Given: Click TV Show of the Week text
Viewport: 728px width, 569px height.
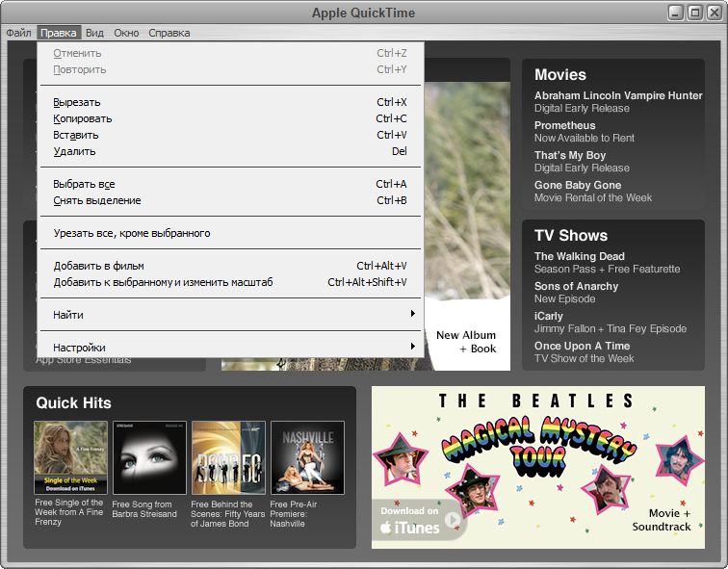Looking at the screenshot, I should [x=584, y=358].
